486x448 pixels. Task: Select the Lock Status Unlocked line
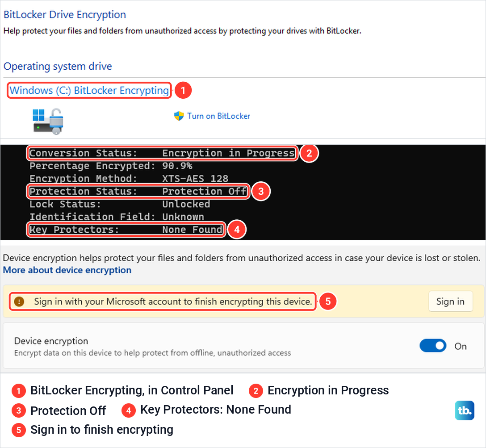coord(120,204)
